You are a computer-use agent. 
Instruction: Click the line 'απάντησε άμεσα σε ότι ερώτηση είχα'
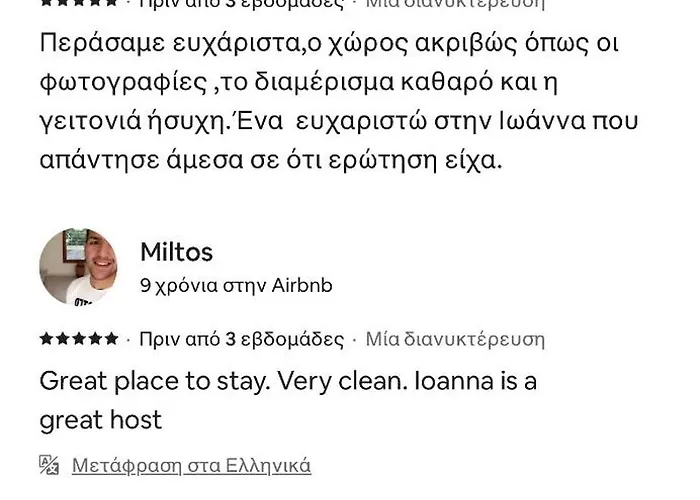pyautogui.click(x=271, y=160)
